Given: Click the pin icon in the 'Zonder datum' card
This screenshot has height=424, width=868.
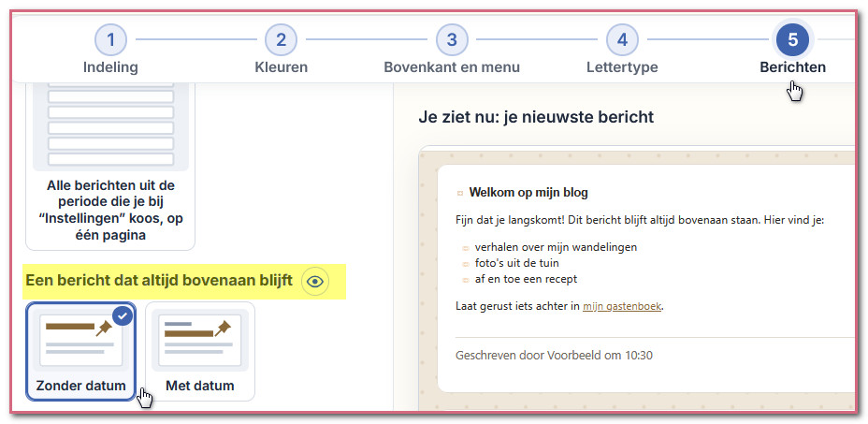Looking at the screenshot, I should pyautogui.click(x=104, y=329).
